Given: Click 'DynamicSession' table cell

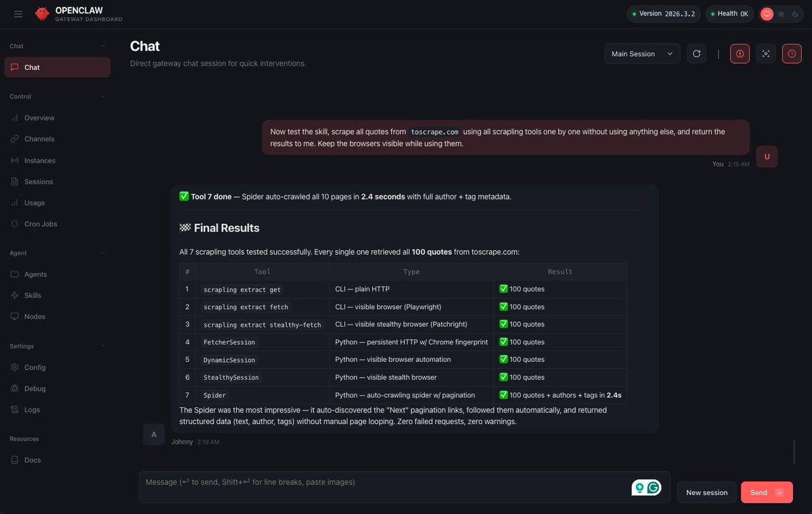Looking at the screenshot, I should pos(263,359).
